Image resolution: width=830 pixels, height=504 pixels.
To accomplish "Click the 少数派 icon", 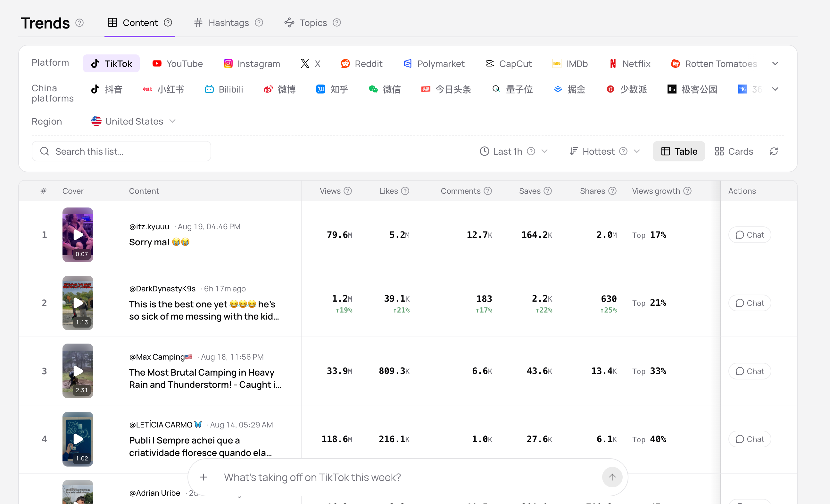I will (610, 89).
